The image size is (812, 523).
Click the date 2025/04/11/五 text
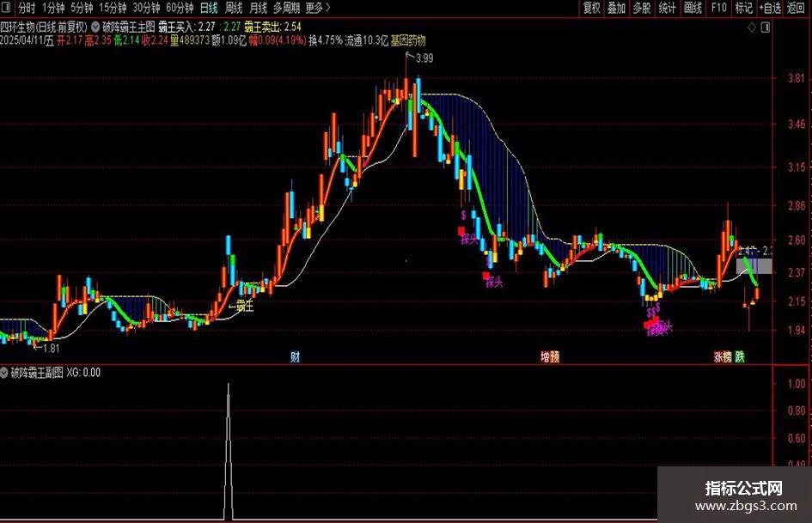tap(27, 40)
